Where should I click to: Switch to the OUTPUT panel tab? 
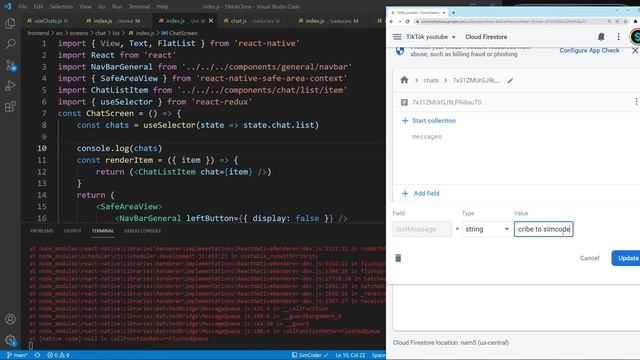pos(72,231)
